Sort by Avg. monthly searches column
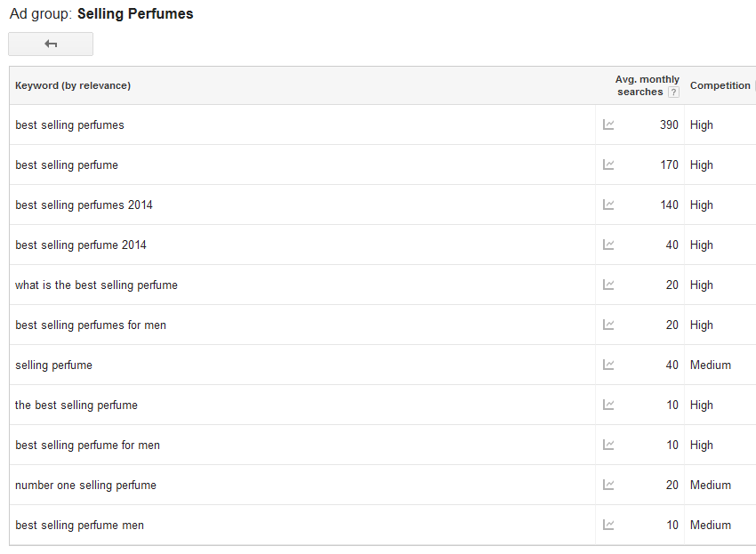Viewport: 756px width, 554px height. [646, 85]
